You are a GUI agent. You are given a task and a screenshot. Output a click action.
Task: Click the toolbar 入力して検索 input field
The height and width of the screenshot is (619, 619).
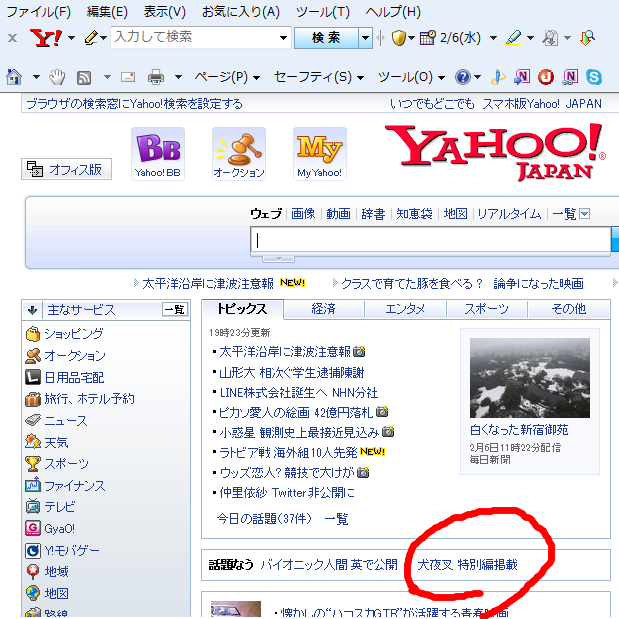point(195,38)
